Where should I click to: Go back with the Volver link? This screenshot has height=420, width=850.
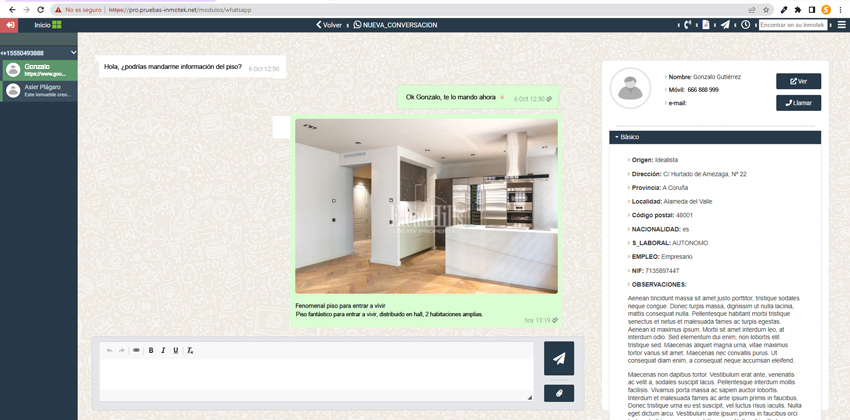tap(329, 25)
